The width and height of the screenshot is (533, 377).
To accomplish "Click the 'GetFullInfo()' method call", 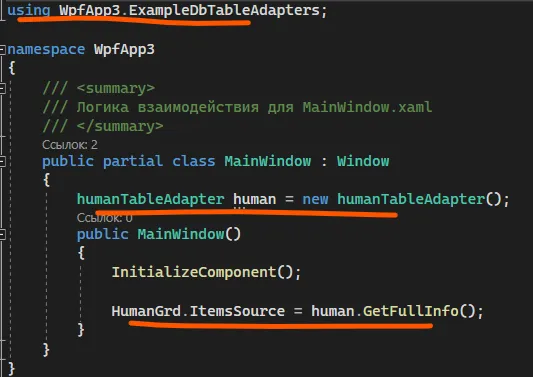I will [419, 311].
